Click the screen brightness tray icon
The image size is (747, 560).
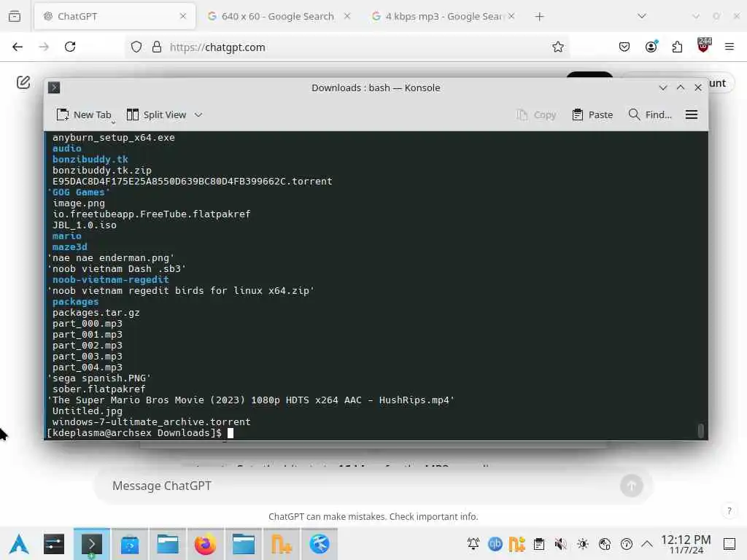(583, 544)
